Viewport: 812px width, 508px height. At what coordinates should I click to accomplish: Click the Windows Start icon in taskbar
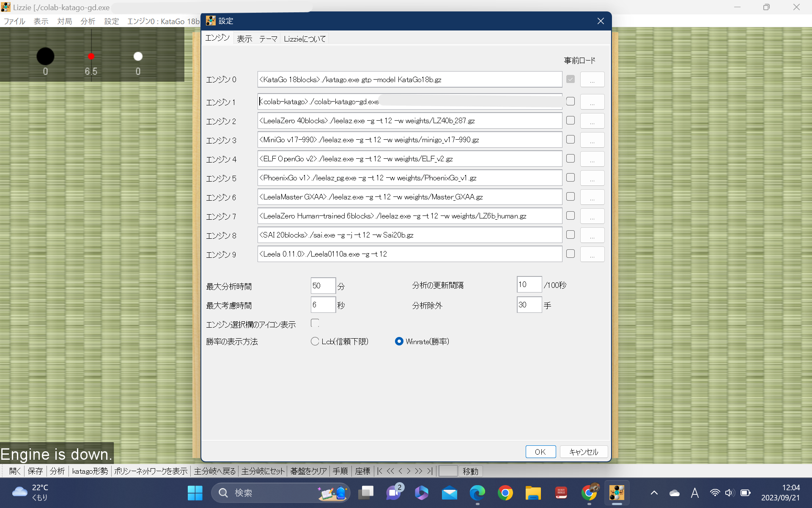coord(195,493)
